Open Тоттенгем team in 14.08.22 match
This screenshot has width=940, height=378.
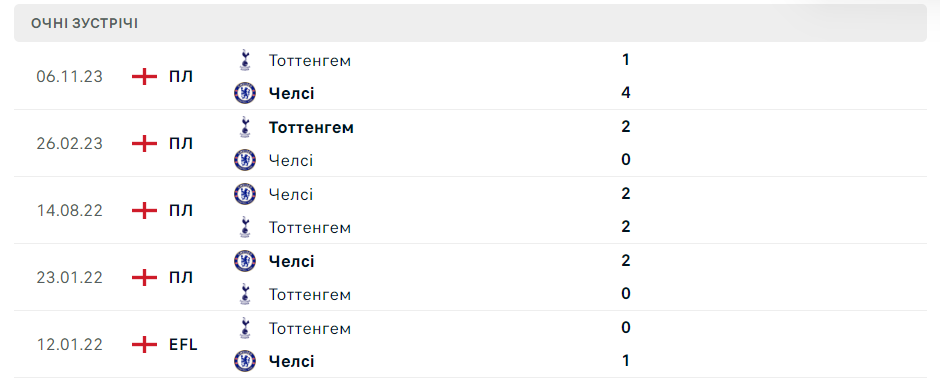[x=310, y=228]
